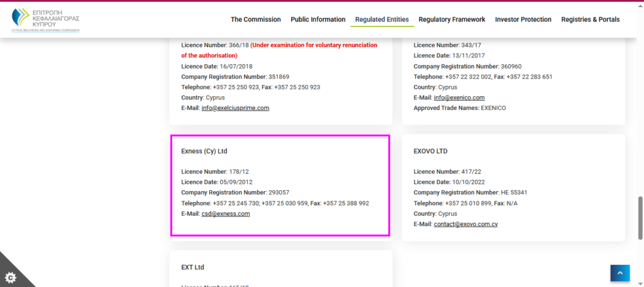Open Registries & Portals menu
The image size is (644, 287).
[590, 20]
